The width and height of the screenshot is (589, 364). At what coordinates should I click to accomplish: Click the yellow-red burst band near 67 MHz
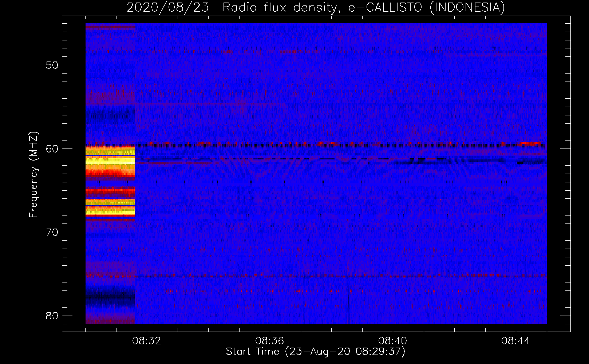110,207
